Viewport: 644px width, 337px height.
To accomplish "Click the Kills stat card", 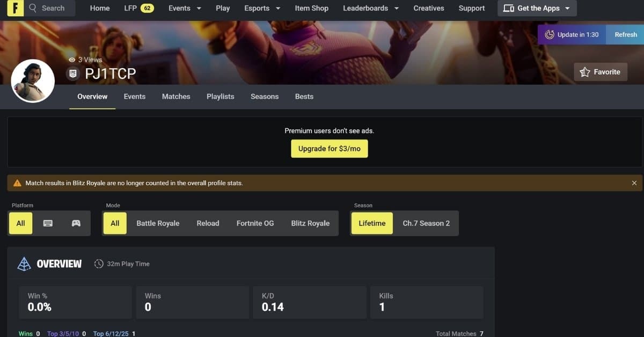I will 427,302.
